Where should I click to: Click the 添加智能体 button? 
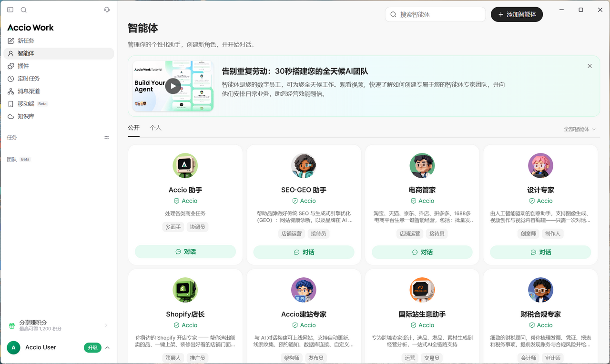pyautogui.click(x=517, y=14)
